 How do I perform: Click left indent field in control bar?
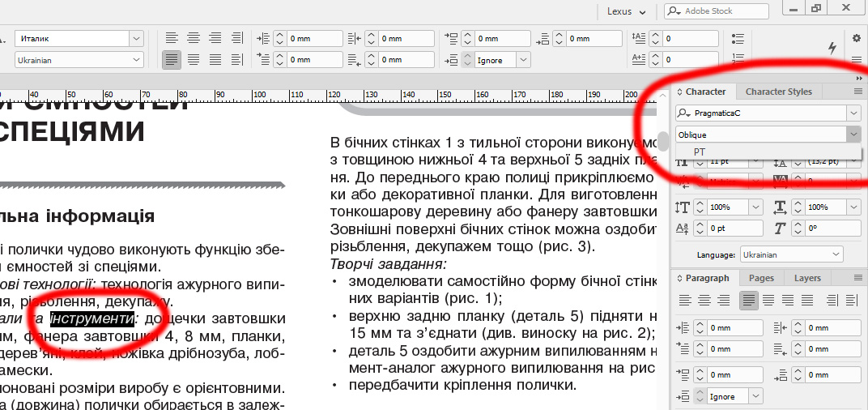[x=314, y=39]
